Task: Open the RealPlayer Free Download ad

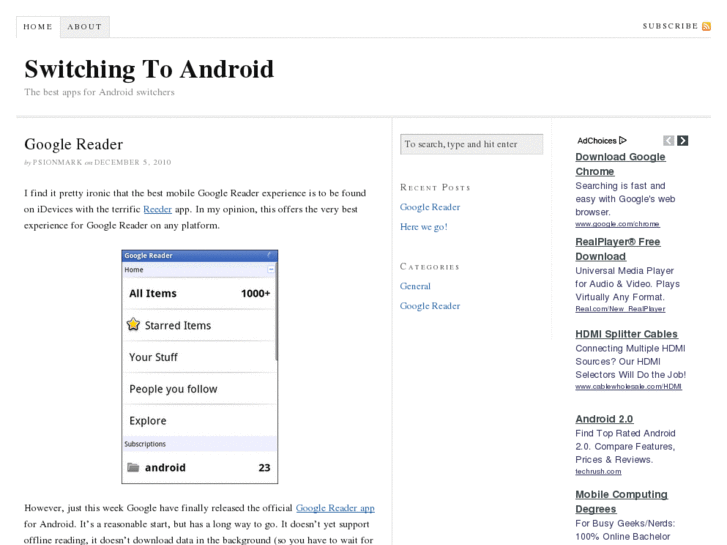Action: point(618,249)
